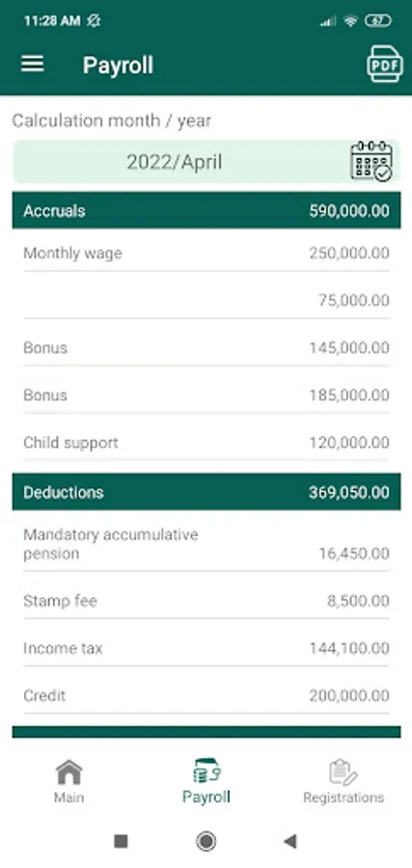Tap Android back triangle button
This screenshot has height=868, width=412.
tap(289, 842)
